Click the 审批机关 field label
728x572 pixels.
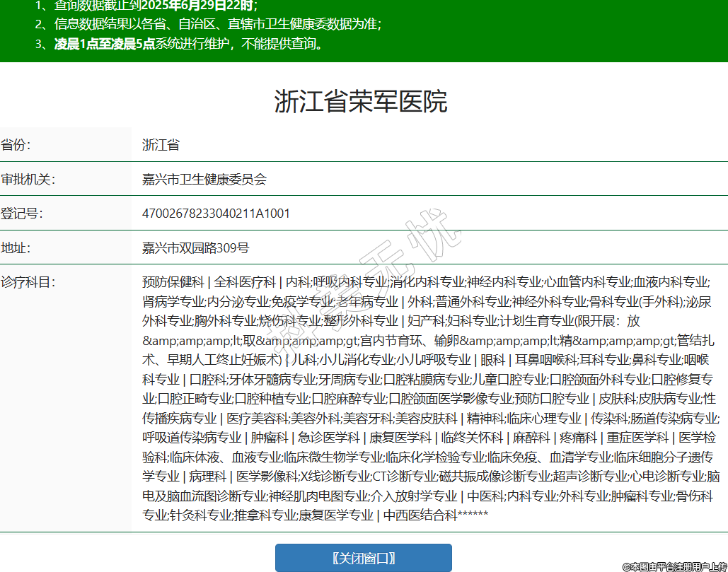(x=28, y=179)
